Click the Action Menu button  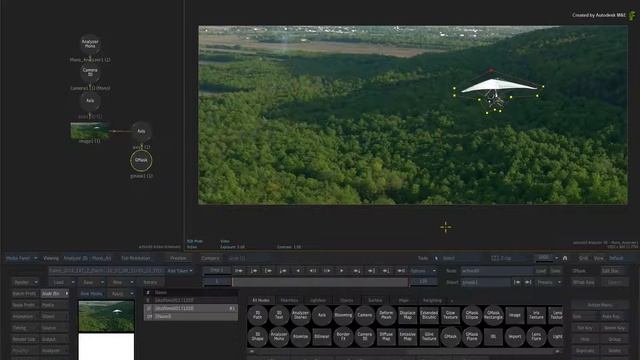point(600,305)
